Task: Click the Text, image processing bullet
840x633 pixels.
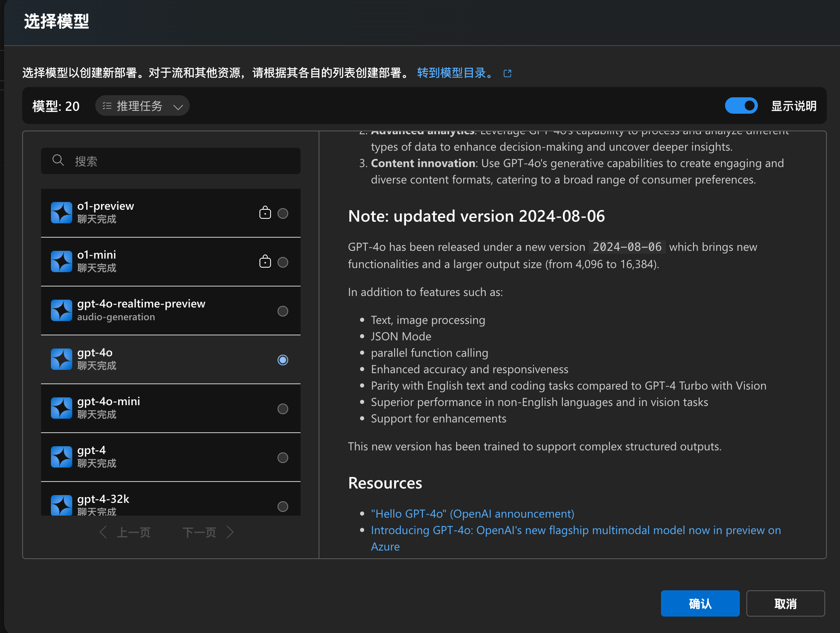Action: tap(428, 320)
